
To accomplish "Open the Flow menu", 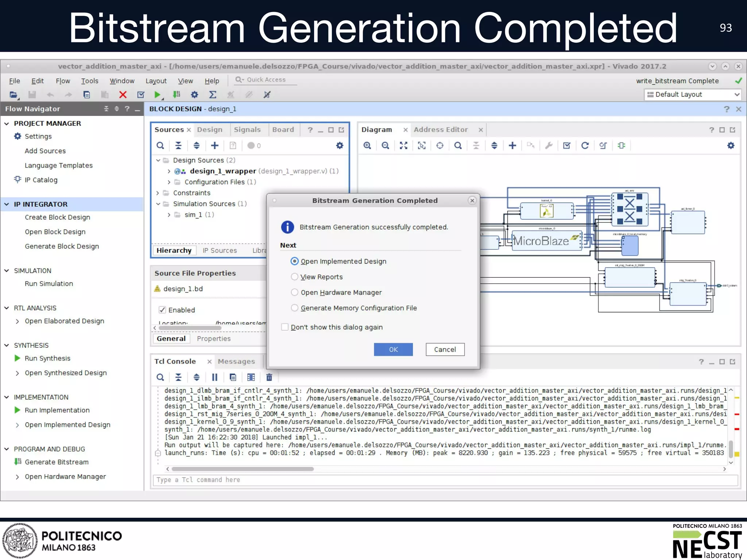I will point(63,81).
